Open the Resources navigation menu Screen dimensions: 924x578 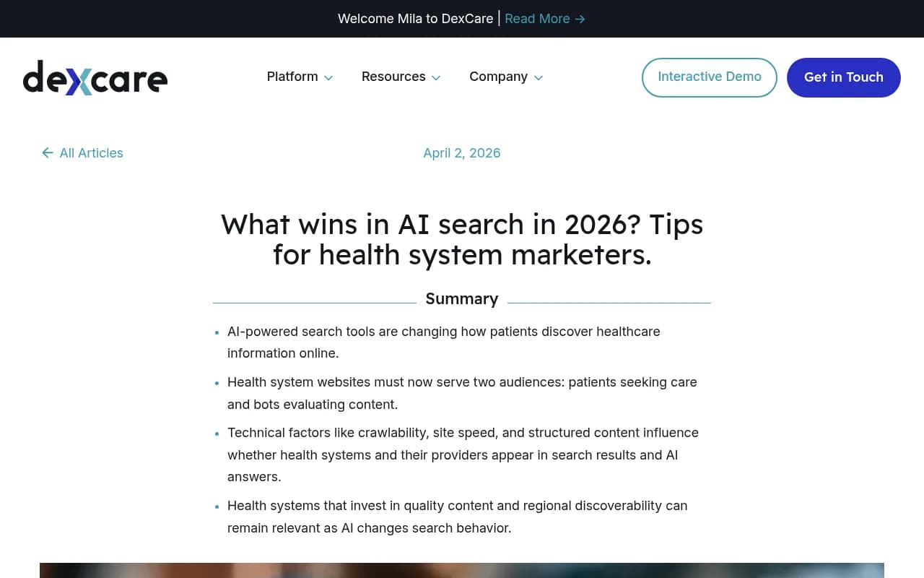(x=393, y=77)
